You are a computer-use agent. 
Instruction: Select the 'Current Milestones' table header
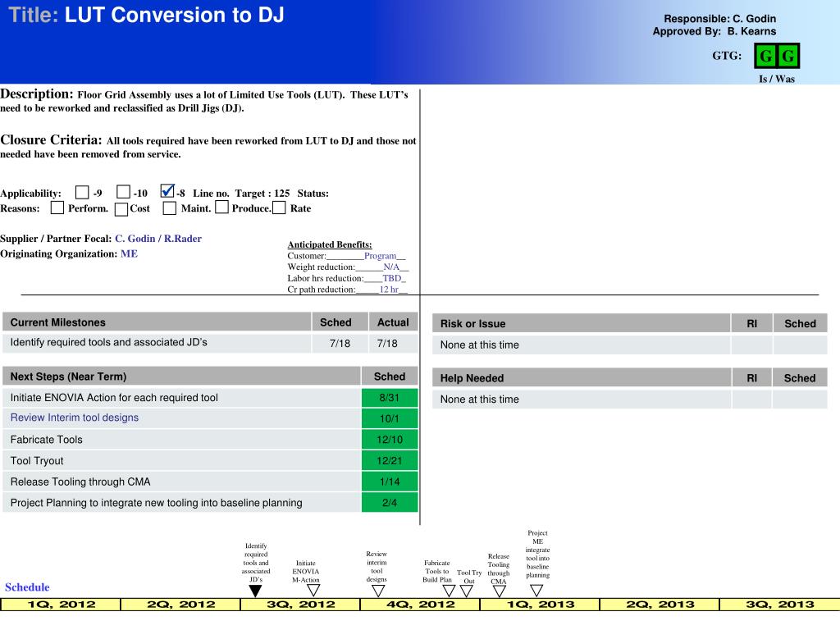coord(157,322)
